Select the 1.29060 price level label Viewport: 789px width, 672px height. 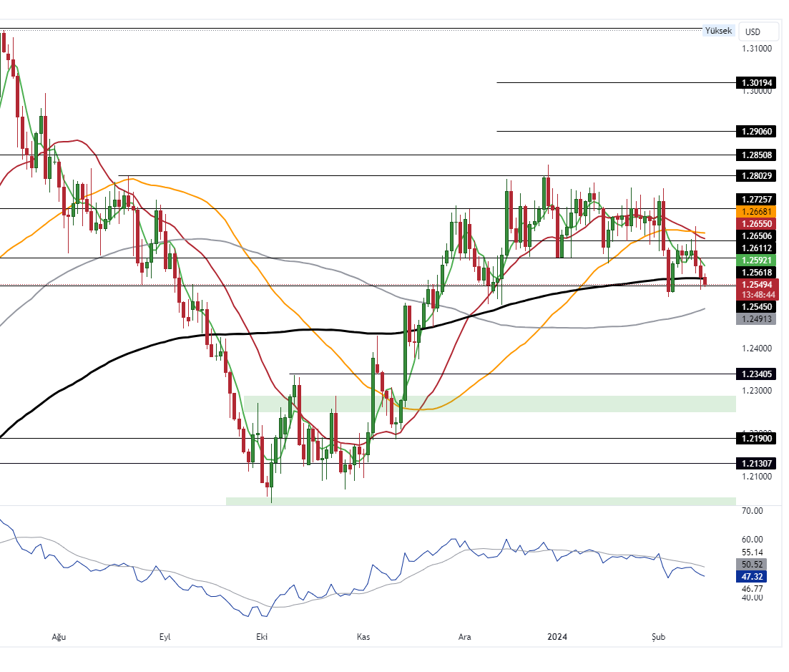click(x=757, y=132)
